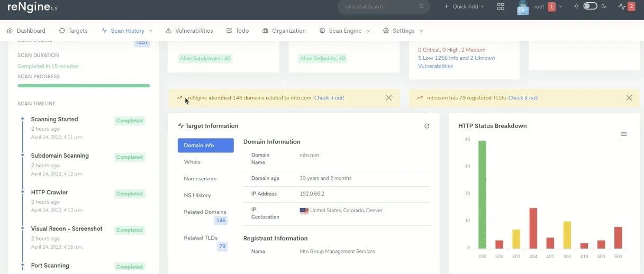
Task: Click the red 503 status bar in chart
Action: [x=618, y=238]
